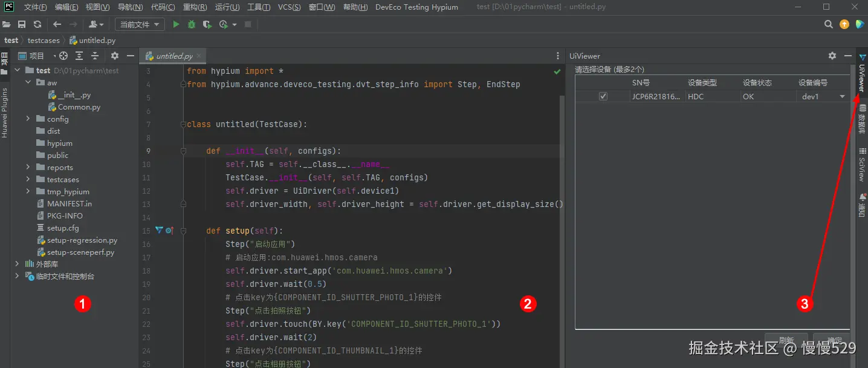Hide the UiViewer panel with minus icon
The image size is (868, 368).
click(847, 56)
